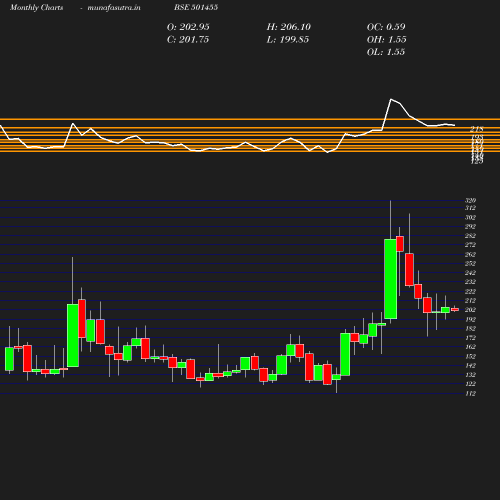The height and width of the screenshot is (500, 500).
Task: Click the last small red candlestick
Action: pyautogui.click(x=455, y=310)
